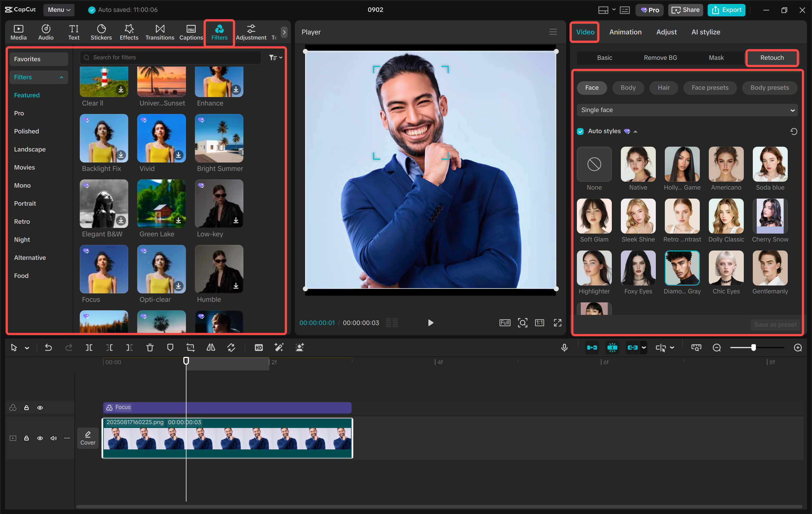Open the Single face dropdown

(687, 110)
